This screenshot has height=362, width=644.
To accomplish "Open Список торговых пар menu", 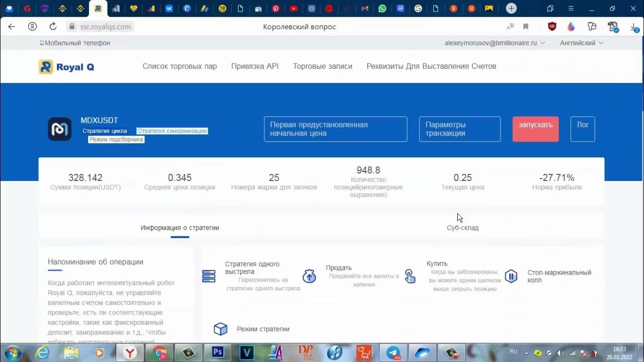I will pos(180,66).
